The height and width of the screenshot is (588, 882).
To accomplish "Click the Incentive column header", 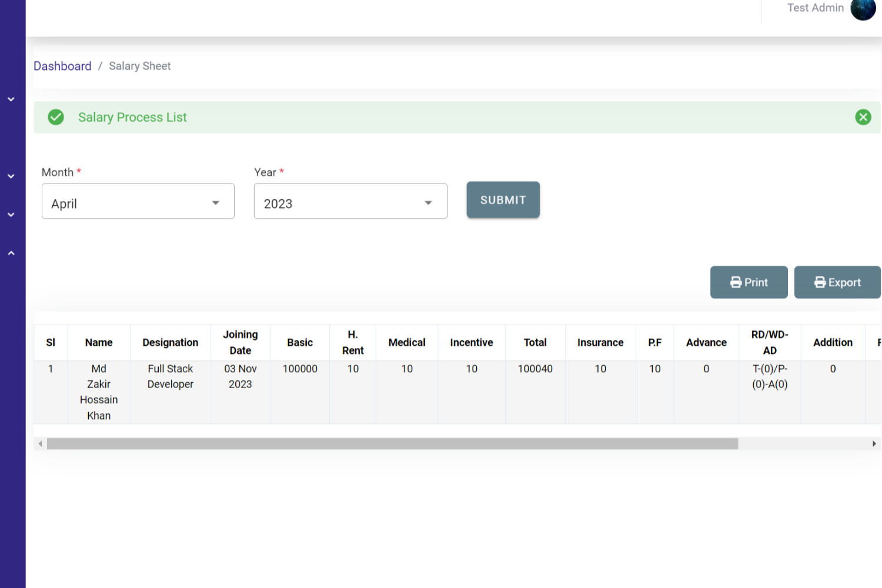I will [x=472, y=342].
